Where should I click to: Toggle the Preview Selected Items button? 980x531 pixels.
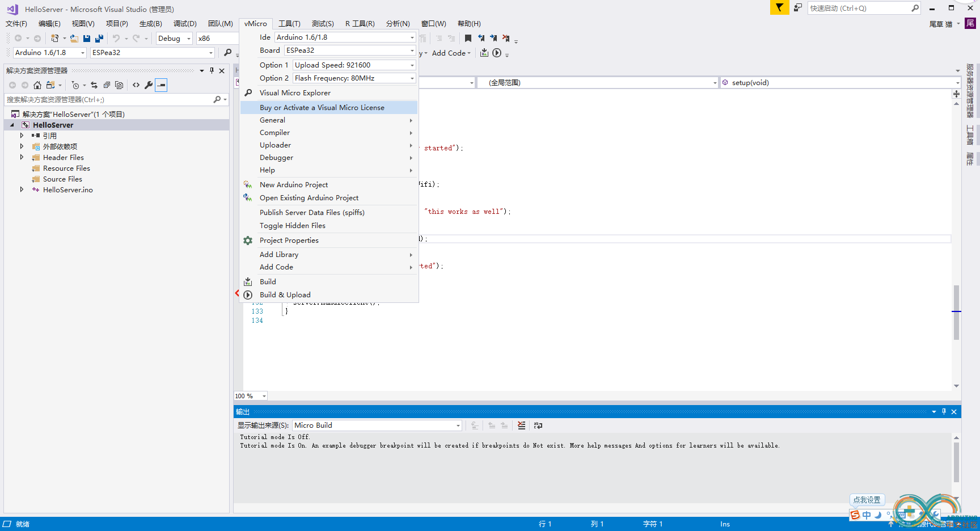click(162, 85)
